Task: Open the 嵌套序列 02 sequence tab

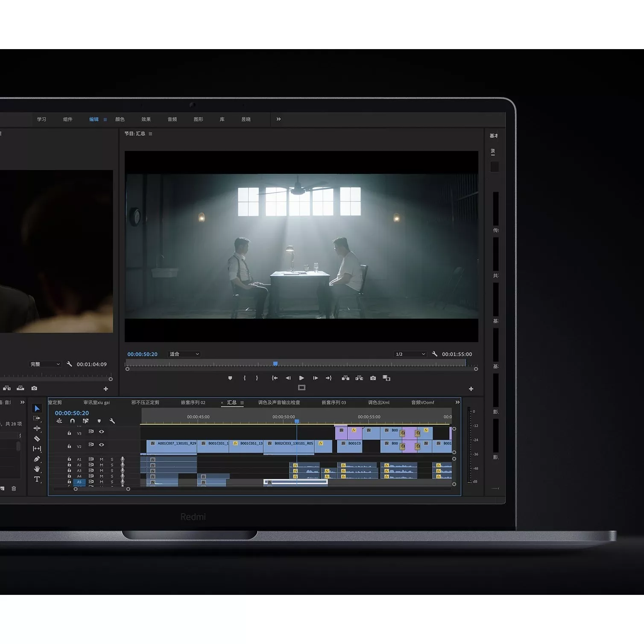Action: (x=193, y=402)
